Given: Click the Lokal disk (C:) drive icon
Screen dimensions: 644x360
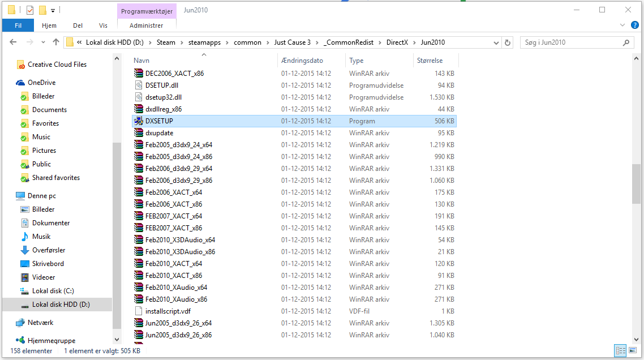Looking at the screenshot, I should tap(25, 290).
